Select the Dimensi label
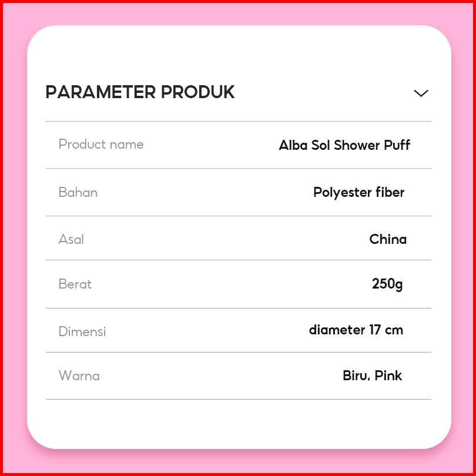Viewport: 476px width, 476px height. pos(82,331)
